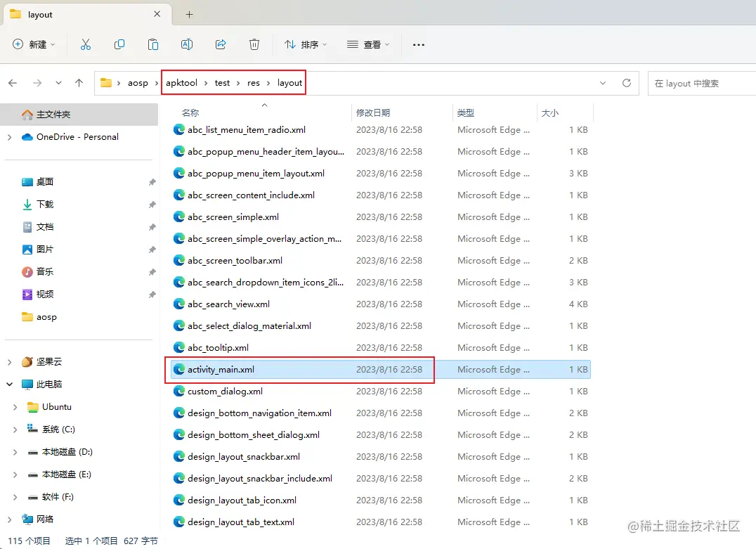Click res in the breadcrumb path
Screen dimensions: 756x549
(x=254, y=83)
